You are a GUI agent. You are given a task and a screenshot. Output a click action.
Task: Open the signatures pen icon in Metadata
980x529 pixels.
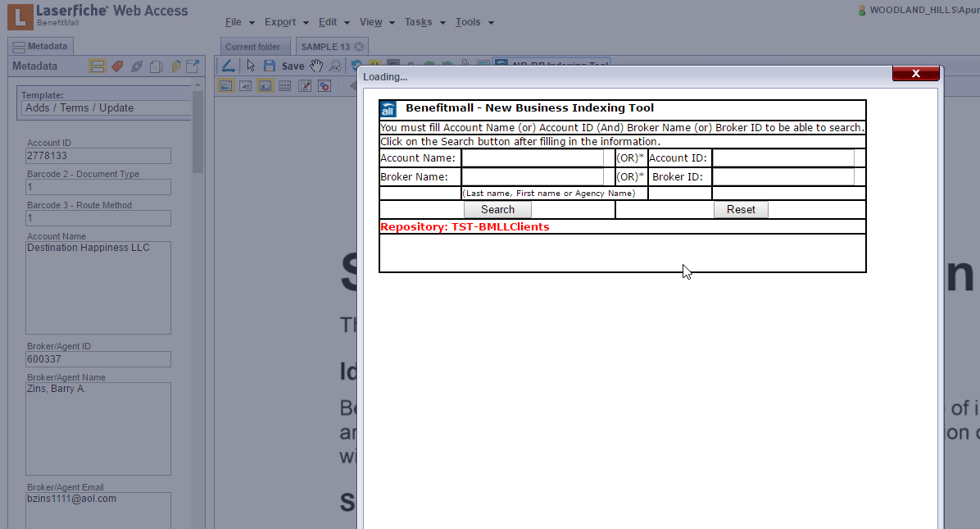pyautogui.click(x=175, y=66)
